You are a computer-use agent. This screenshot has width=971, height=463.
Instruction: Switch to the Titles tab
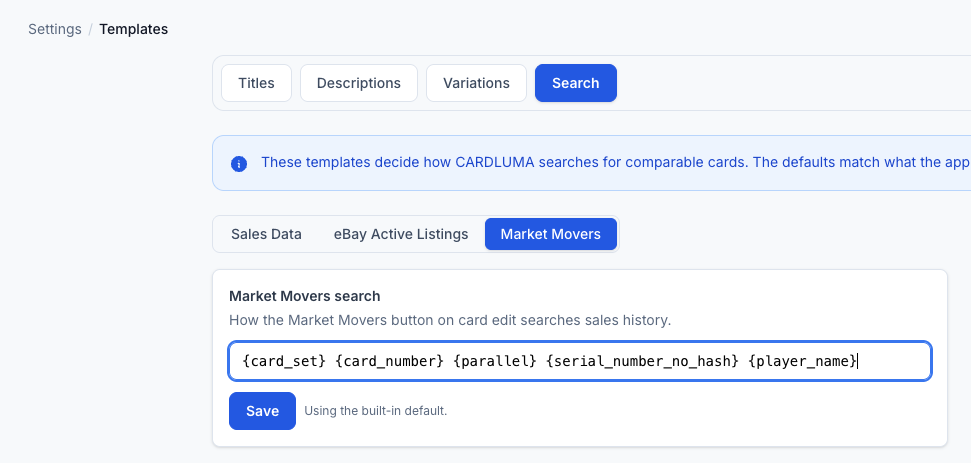click(x=256, y=83)
